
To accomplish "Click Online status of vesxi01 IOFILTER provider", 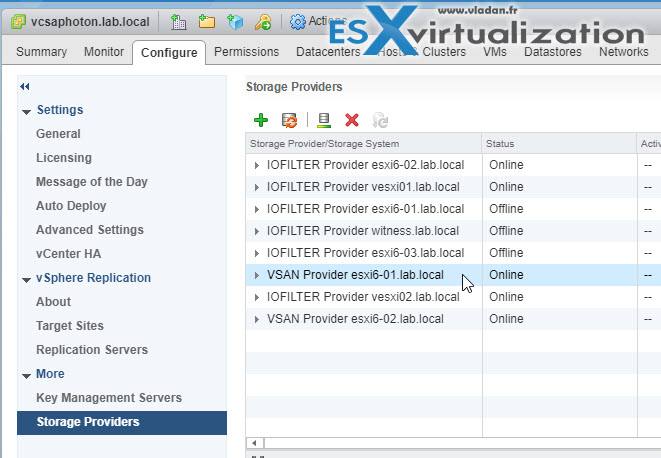I will click(506, 187).
